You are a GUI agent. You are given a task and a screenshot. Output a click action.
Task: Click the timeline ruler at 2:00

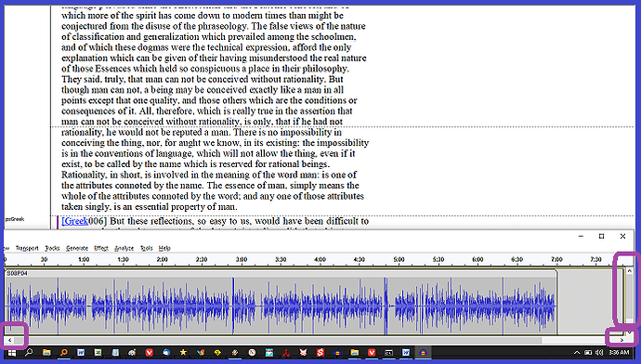(x=163, y=259)
